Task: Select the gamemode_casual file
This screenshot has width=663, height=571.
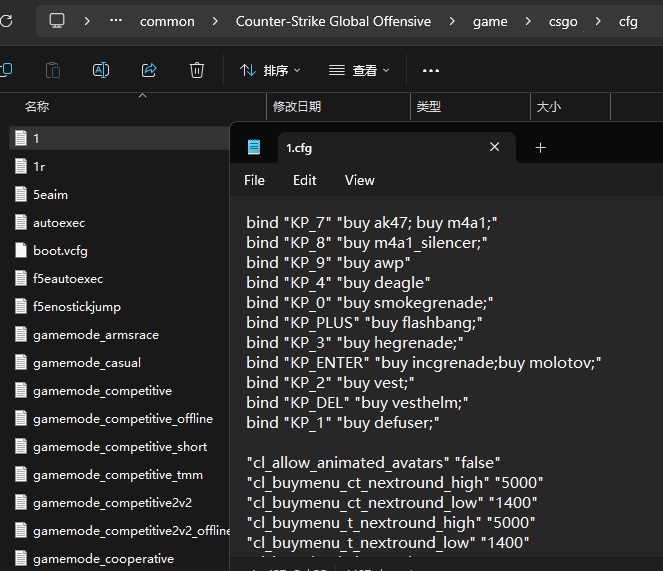Action: (x=86, y=363)
